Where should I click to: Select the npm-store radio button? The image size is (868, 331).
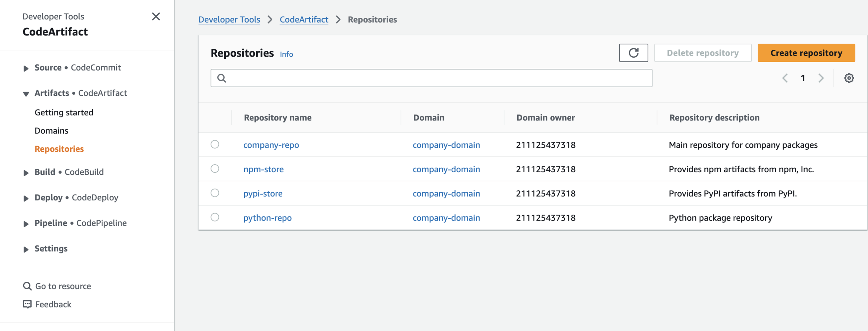tap(215, 168)
